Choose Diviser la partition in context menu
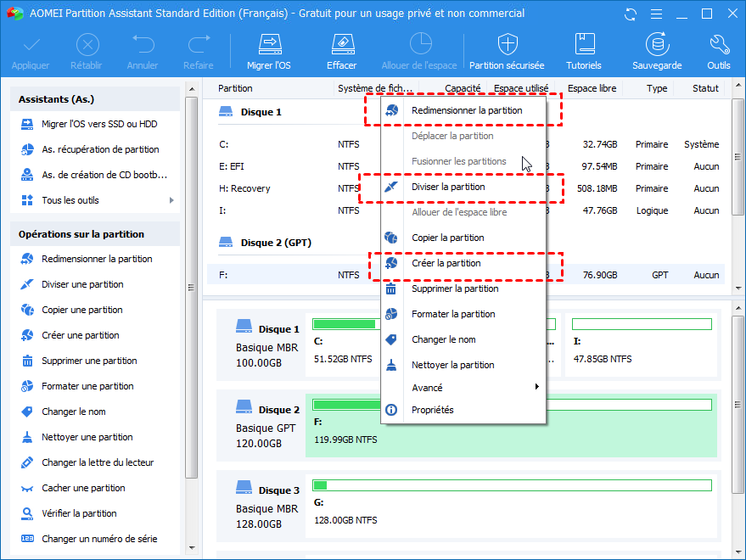 coord(448,187)
